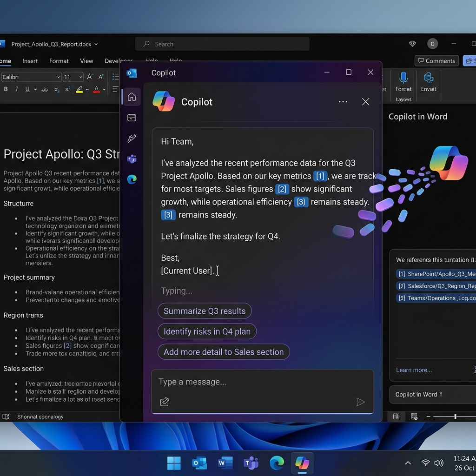Viewport: 476px width, 476px height.
Task: Click the Word status bar book icon
Action: [x=6, y=416]
